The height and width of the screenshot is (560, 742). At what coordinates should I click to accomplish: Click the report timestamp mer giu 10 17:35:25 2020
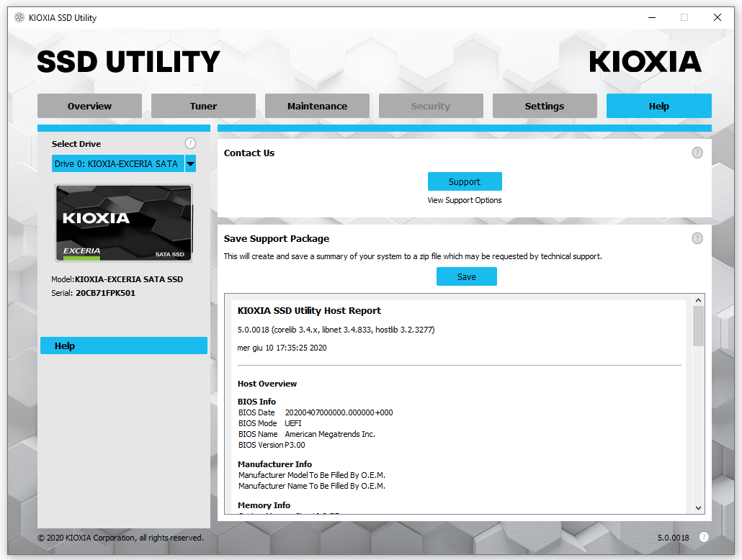(x=282, y=348)
